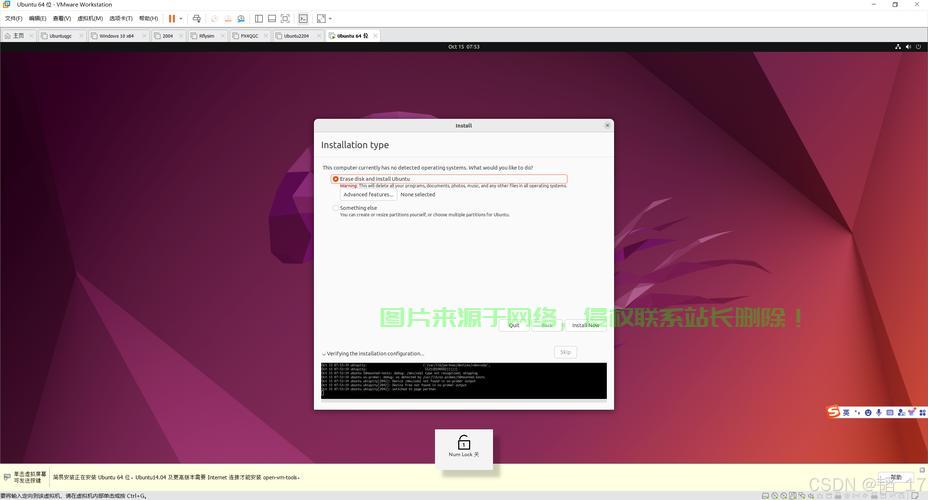Switch to the Windows 10 x64 tab
This screenshot has height=500, width=928.
point(116,36)
